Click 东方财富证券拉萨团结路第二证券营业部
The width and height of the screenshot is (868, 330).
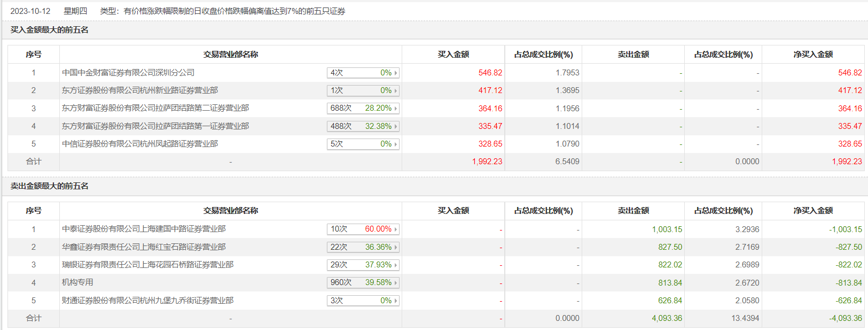[155, 108]
